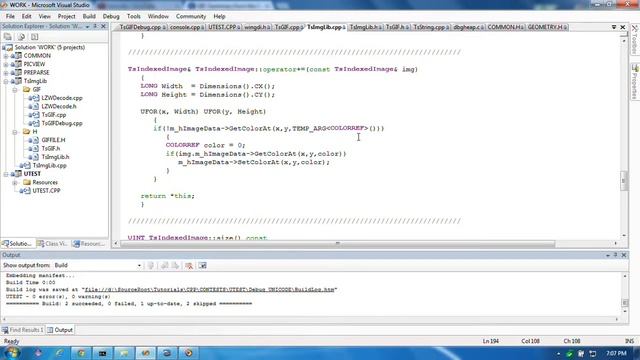Switch to the console.cpp editor tab
This screenshot has width=640, height=360.
[186, 27]
